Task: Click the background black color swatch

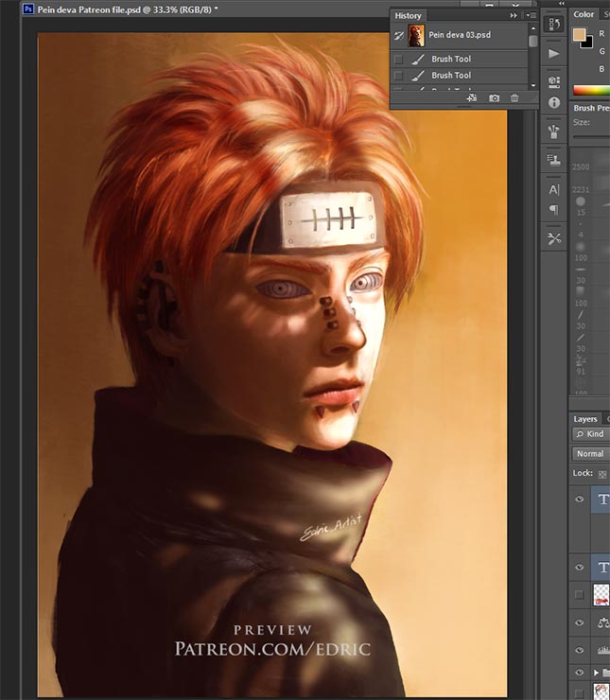Action: click(x=588, y=44)
